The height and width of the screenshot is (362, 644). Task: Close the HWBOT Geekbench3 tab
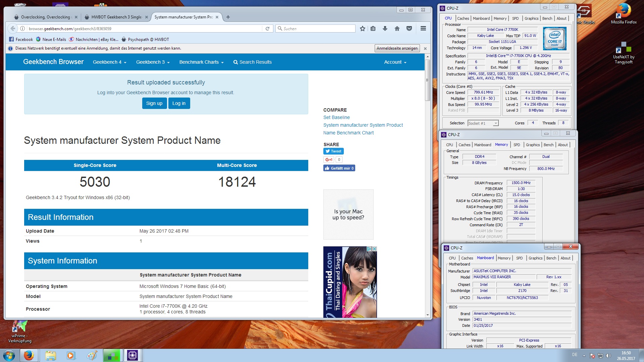pyautogui.click(x=147, y=17)
